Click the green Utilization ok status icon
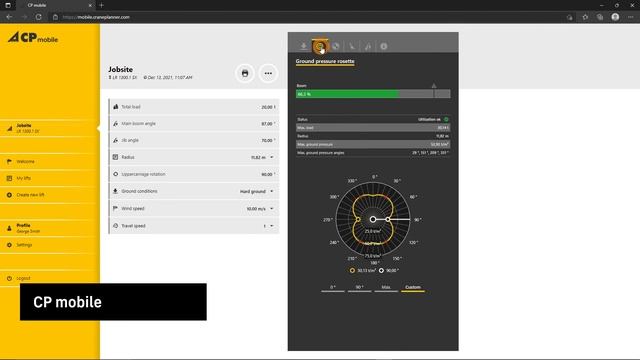The width and height of the screenshot is (640, 360). [x=446, y=120]
